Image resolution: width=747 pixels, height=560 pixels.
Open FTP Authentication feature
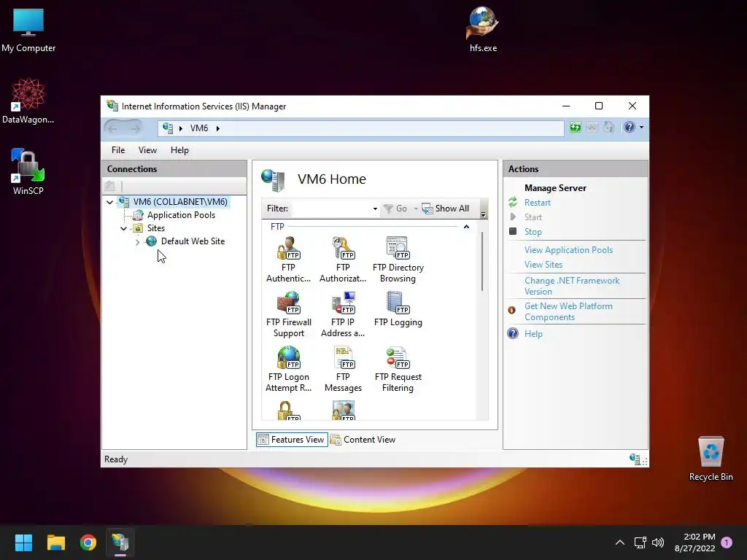288,260
